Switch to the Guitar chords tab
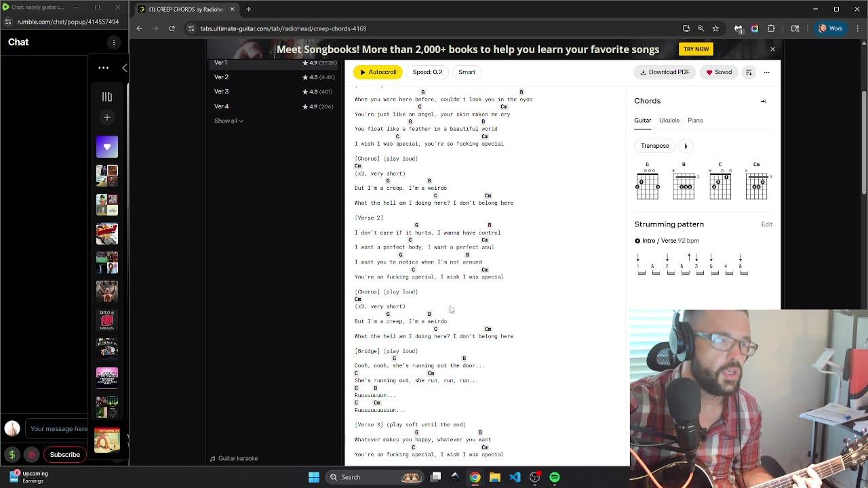 pos(642,121)
